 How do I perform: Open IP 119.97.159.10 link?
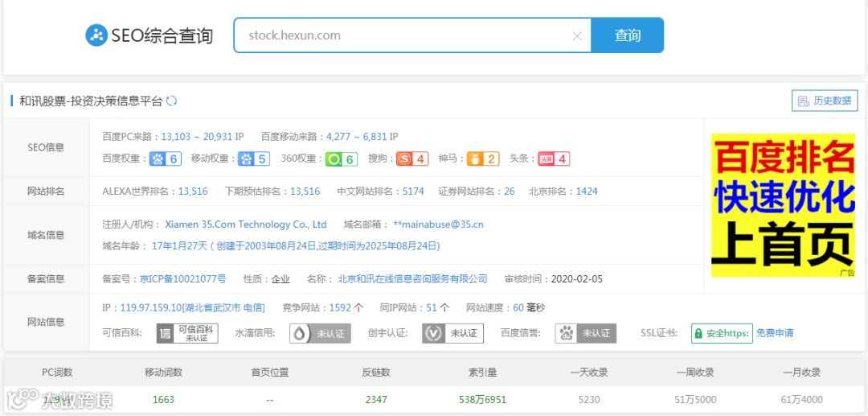[x=192, y=307]
